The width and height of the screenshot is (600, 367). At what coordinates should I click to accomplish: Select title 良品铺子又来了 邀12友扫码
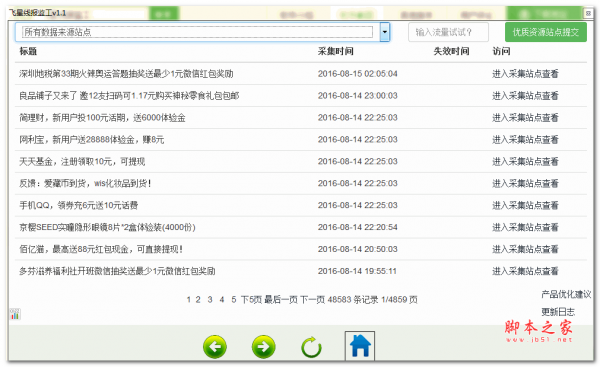[129, 95]
